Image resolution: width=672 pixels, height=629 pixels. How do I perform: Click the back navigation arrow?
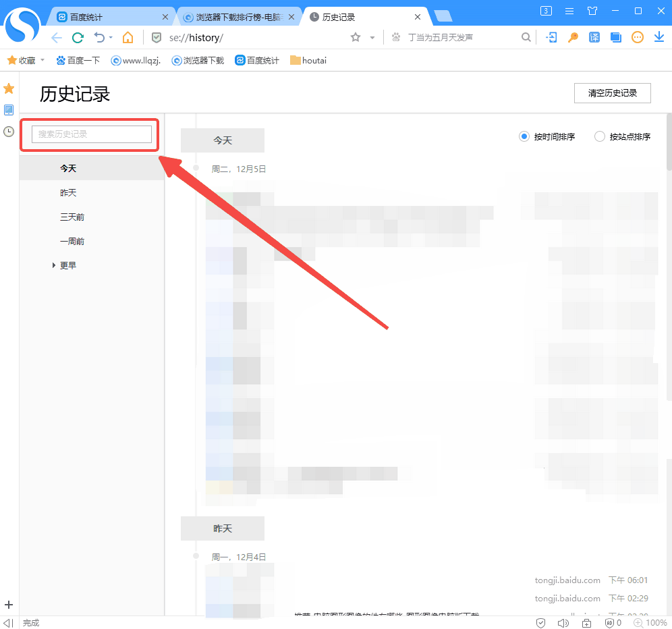click(x=57, y=38)
